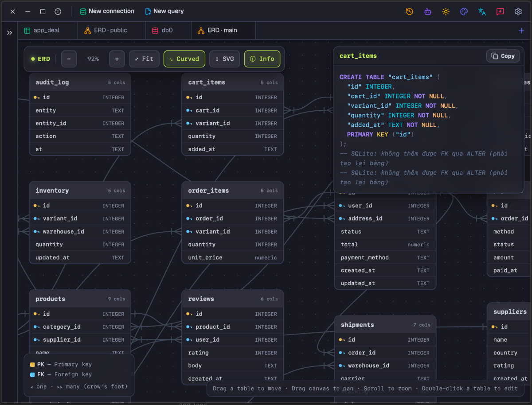Toggle the Info panel button
The width and height of the screenshot is (532, 405).
pyautogui.click(x=262, y=59)
